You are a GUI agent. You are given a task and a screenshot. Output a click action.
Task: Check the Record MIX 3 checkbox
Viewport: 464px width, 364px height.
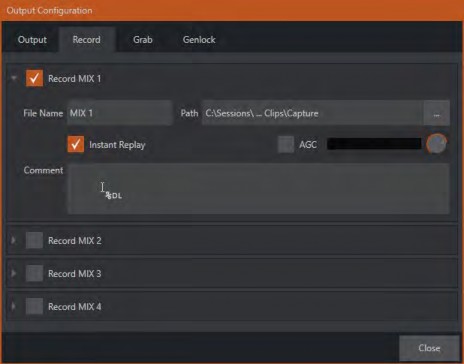(34, 273)
